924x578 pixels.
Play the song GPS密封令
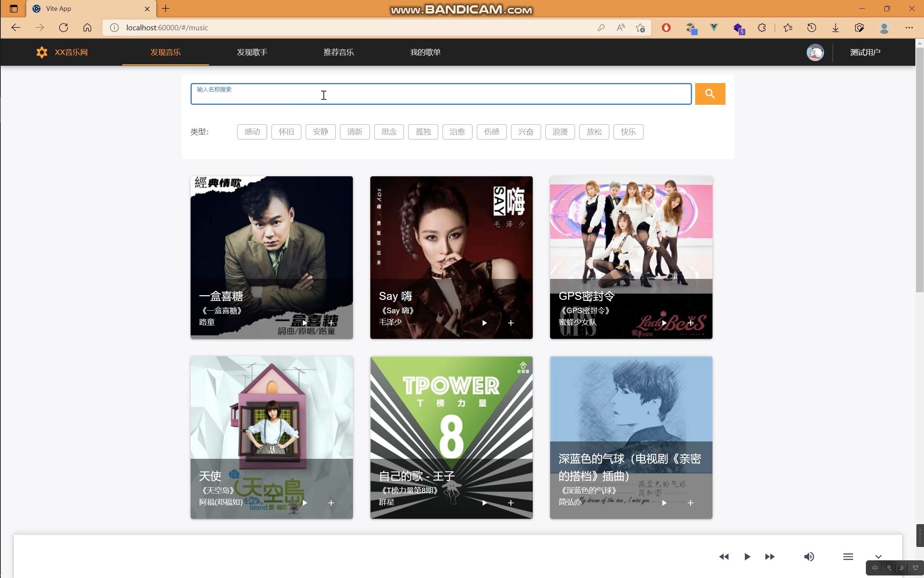pos(664,323)
